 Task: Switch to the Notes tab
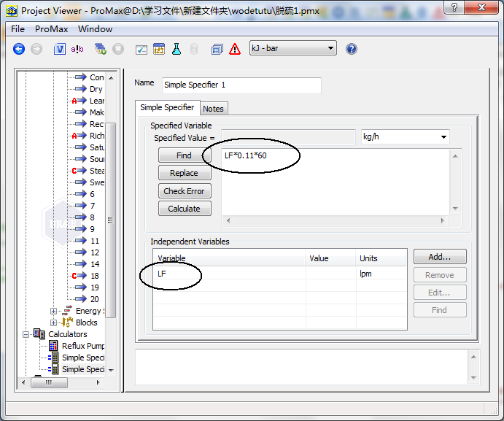tap(213, 109)
